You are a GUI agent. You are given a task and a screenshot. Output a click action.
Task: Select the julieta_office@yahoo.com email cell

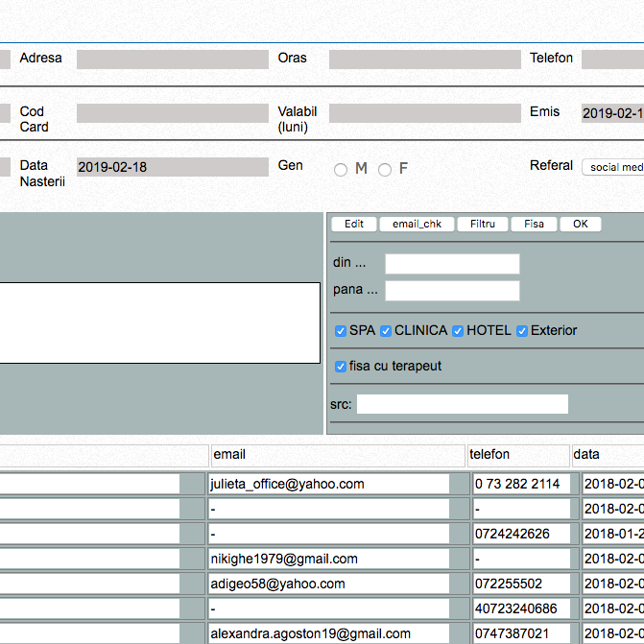[x=328, y=484]
